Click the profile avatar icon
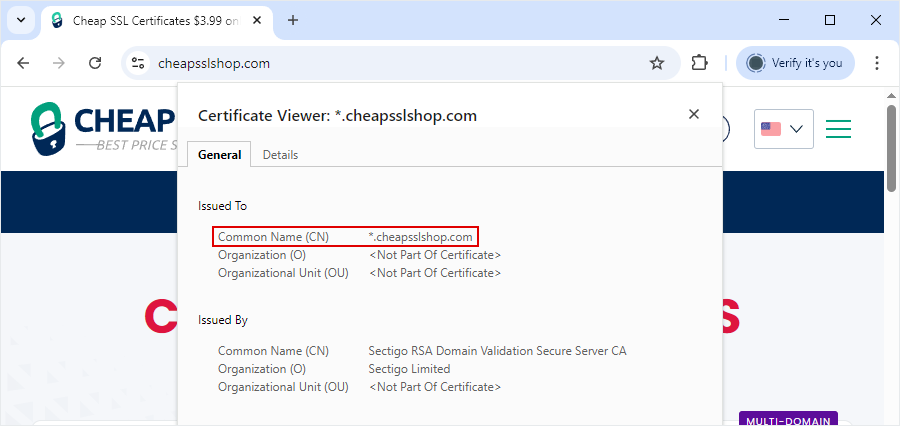This screenshot has height=426, width=900. 757,63
